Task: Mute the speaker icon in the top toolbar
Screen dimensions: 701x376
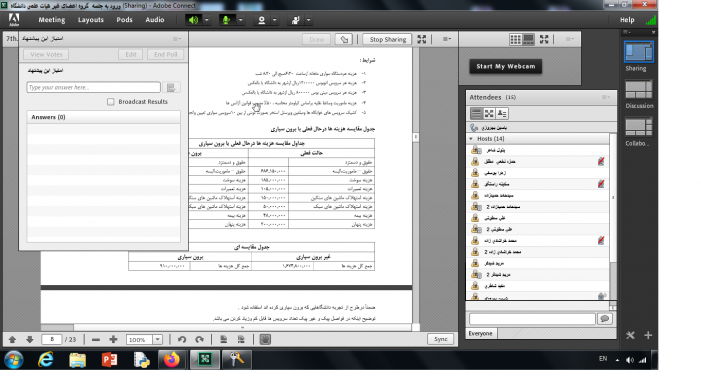Action: (194, 20)
